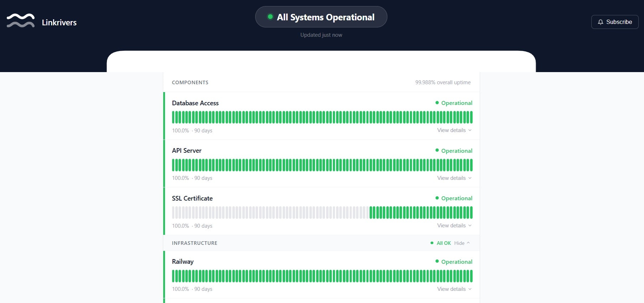Click API Server component name
This screenshot has height=303, width=644.
(187, 151)
